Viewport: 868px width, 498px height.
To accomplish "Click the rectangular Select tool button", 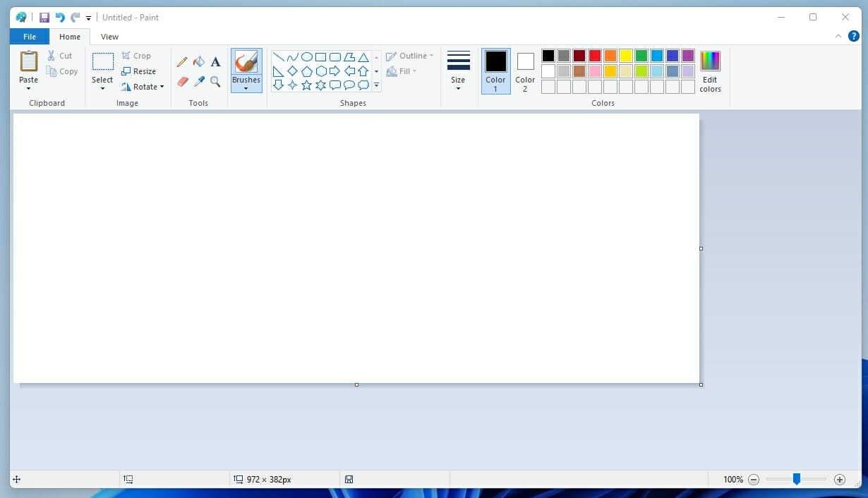I will [102, 62].
